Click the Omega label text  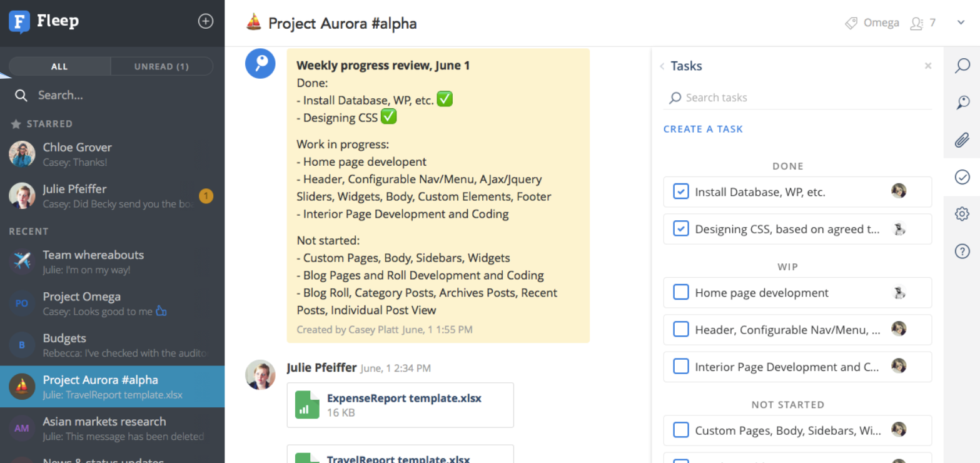(x=881, y=23)
